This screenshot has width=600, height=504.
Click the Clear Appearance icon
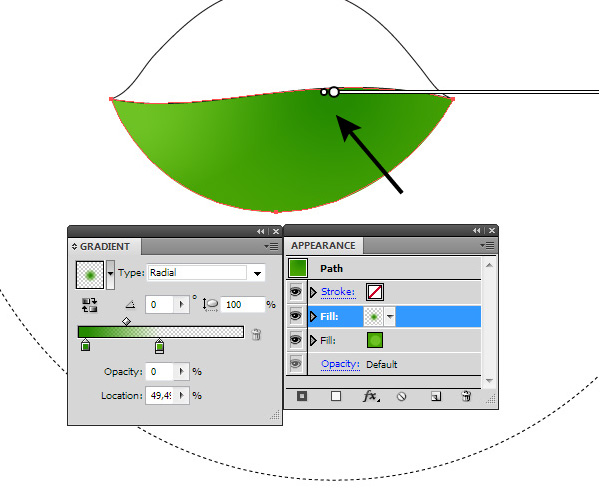coord(402,397)
